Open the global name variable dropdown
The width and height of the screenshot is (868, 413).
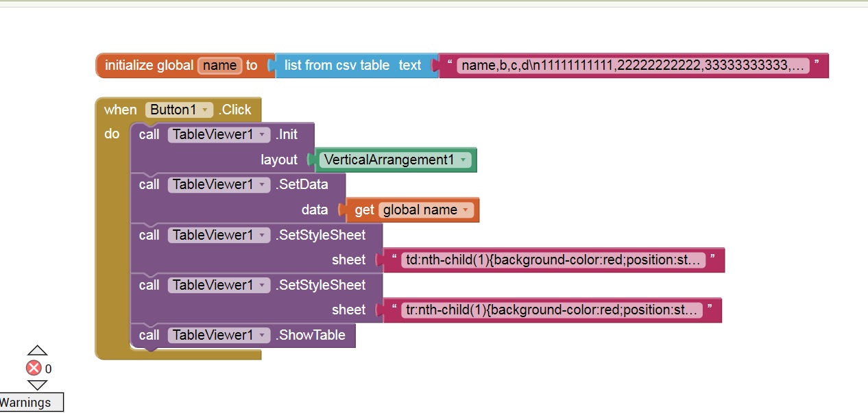466,210
